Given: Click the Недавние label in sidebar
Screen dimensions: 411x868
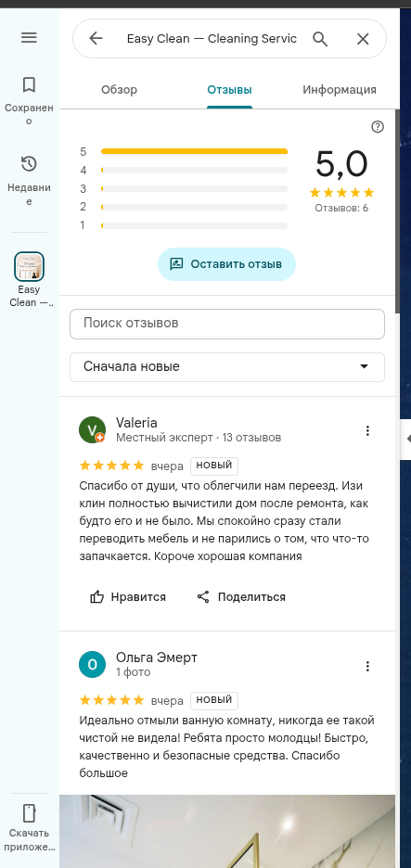Looking at the screenshot, I should (x=29, y=195).
